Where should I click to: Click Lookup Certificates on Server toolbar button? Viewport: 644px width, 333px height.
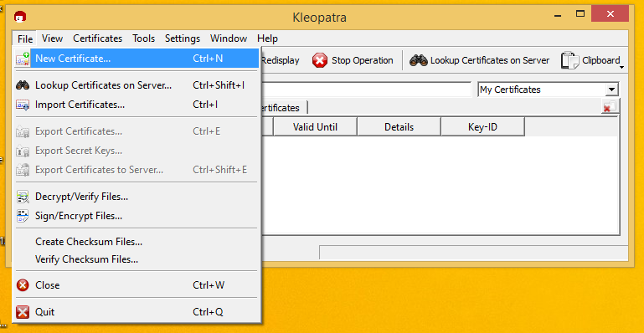click(479, 61)
